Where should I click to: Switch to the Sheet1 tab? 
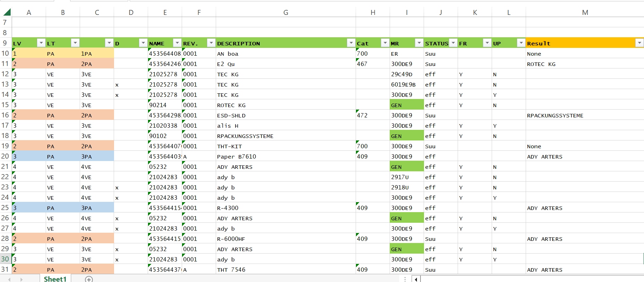pos(55,279)
